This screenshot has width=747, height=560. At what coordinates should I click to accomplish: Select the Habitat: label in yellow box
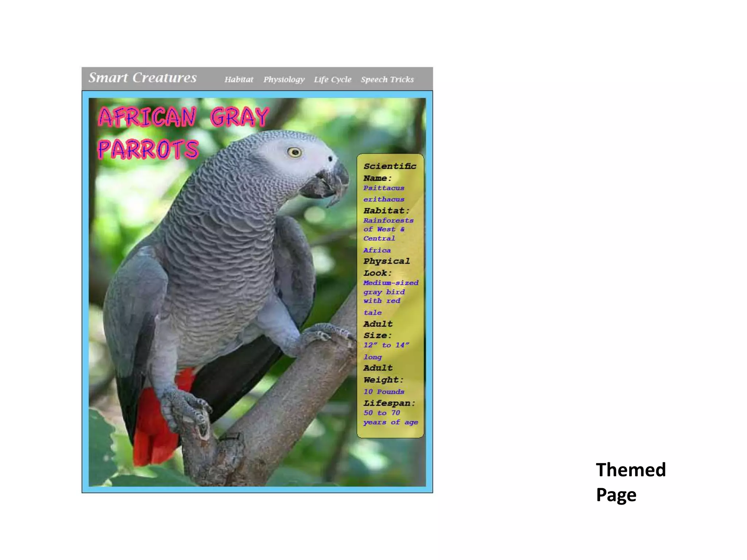pyautogui.click(x=386, y=211)
